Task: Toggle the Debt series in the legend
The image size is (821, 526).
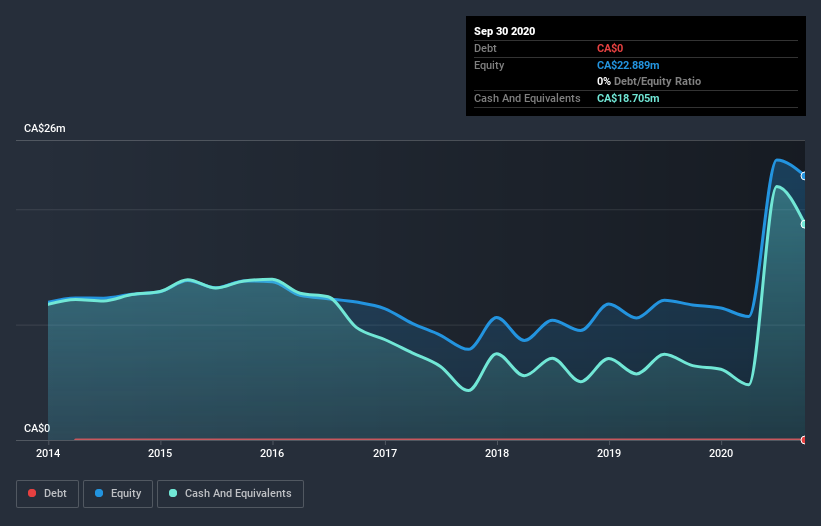Action: (47, 494)
